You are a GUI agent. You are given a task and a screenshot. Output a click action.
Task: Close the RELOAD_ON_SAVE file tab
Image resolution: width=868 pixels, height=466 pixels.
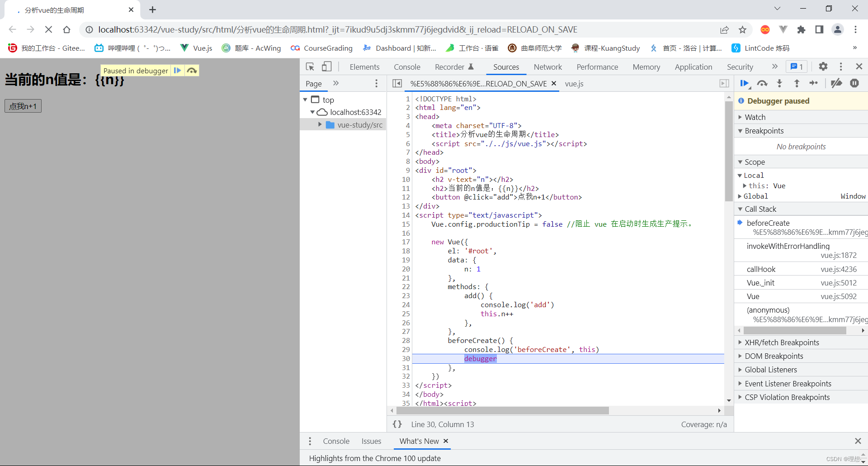point(554,84)
